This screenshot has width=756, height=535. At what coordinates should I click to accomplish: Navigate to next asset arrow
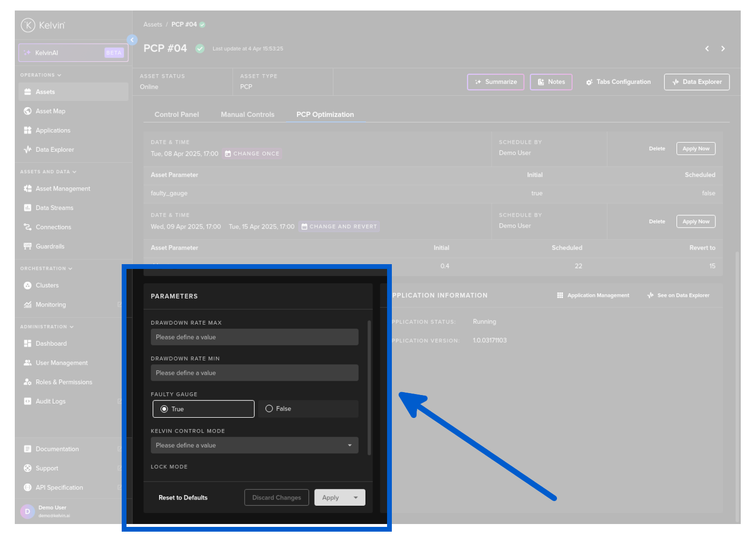[723, 49]
